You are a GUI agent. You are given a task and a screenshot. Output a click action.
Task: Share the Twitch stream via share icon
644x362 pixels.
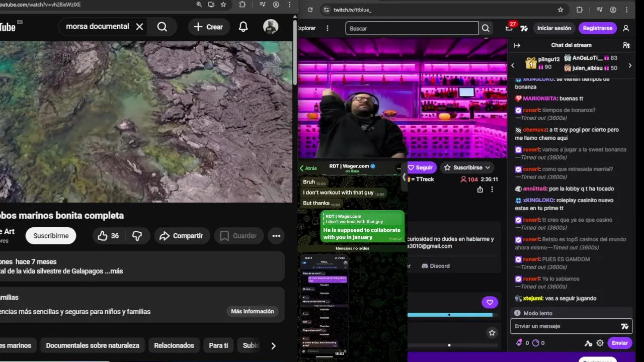click(480, 190)
